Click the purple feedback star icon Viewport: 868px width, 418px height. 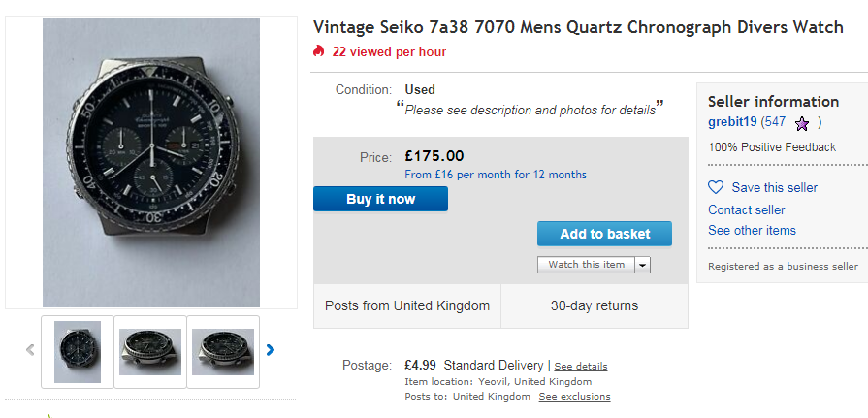(x=802, y=123)
